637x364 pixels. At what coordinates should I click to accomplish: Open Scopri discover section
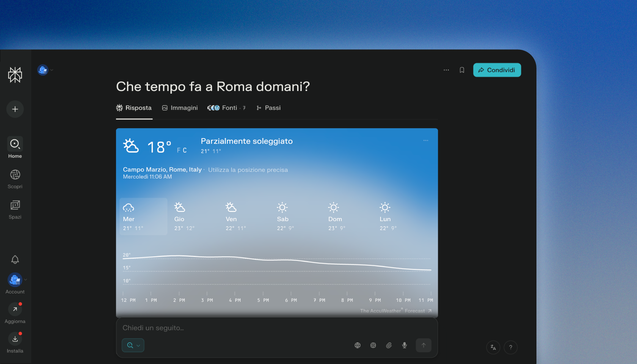[15, 179]
